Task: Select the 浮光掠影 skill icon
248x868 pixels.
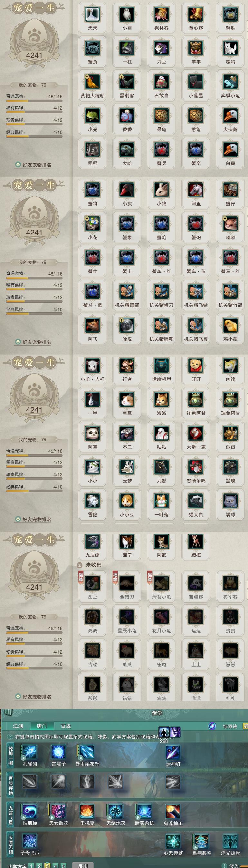Action: click(230, 841)
